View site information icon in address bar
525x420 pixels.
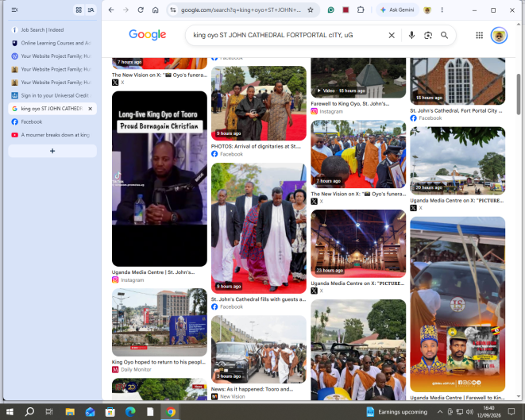coord(173,10)
